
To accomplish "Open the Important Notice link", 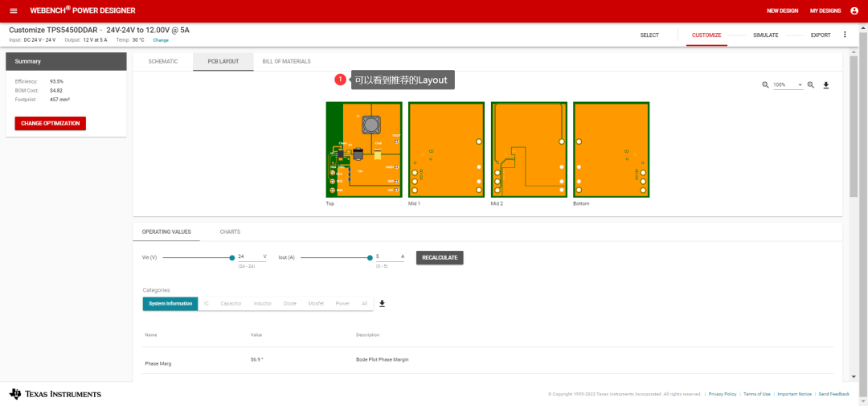I will click(794, 394).
